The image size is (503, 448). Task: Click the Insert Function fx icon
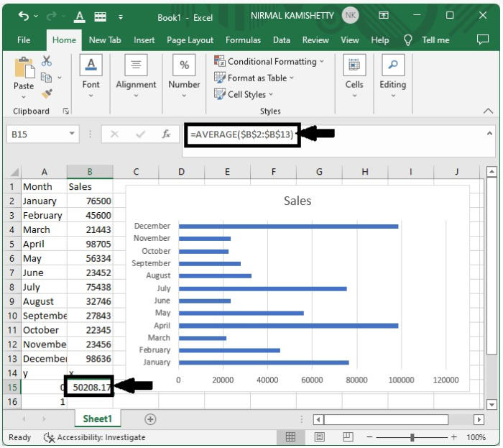(166, 134)
